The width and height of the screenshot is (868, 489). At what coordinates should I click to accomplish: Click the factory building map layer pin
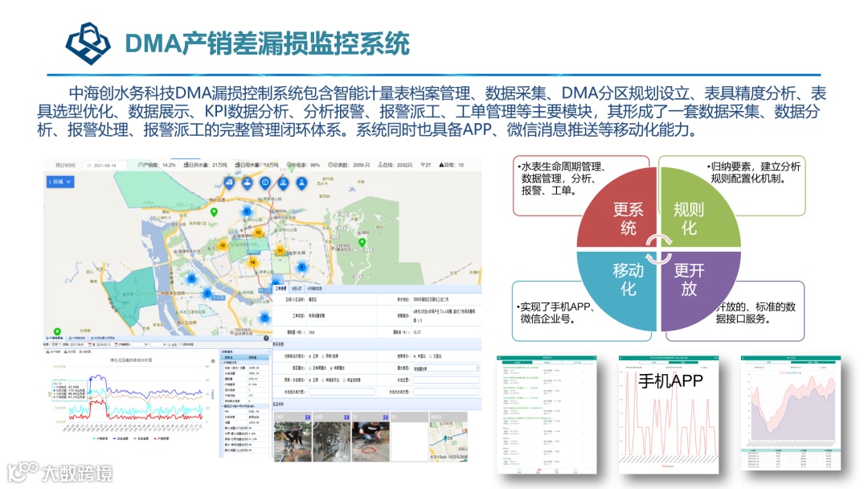[229, 183]
